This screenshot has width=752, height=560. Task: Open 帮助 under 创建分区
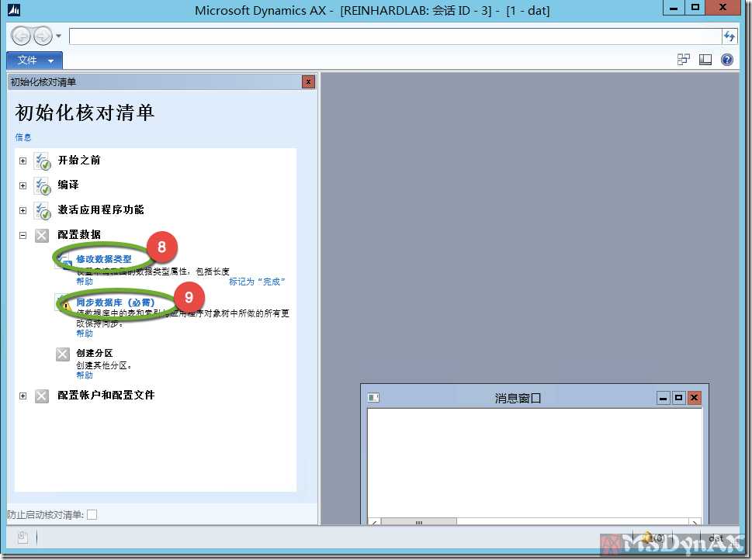(x=85, y=376)
